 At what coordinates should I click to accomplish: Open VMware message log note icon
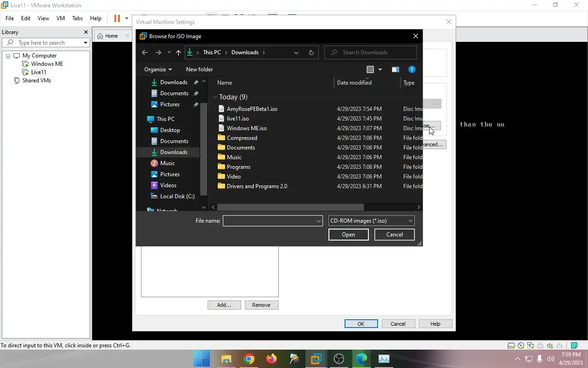pyautogui.click(x=574, y=345)
